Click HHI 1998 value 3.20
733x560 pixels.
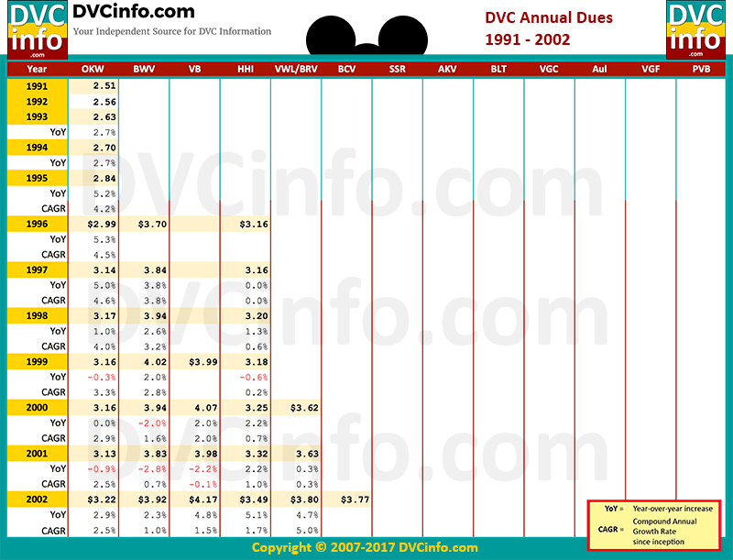click(x=257, y=316)
